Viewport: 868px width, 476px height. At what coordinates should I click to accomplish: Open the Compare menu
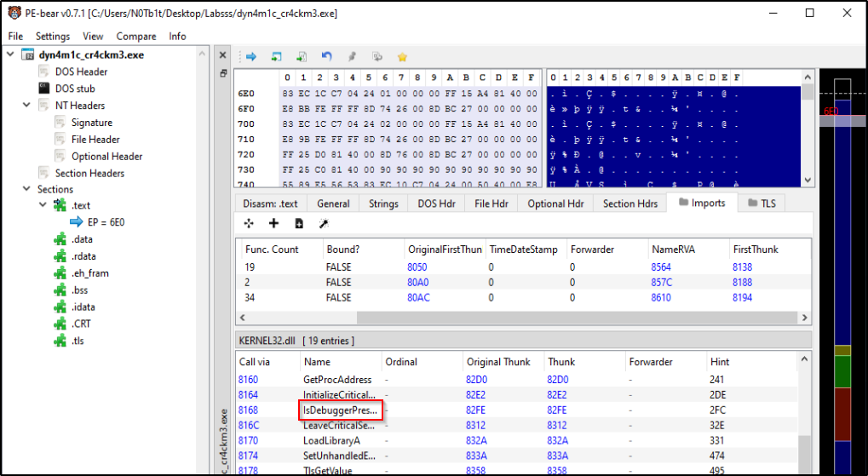pyautogui.click(x=135, y=37)
